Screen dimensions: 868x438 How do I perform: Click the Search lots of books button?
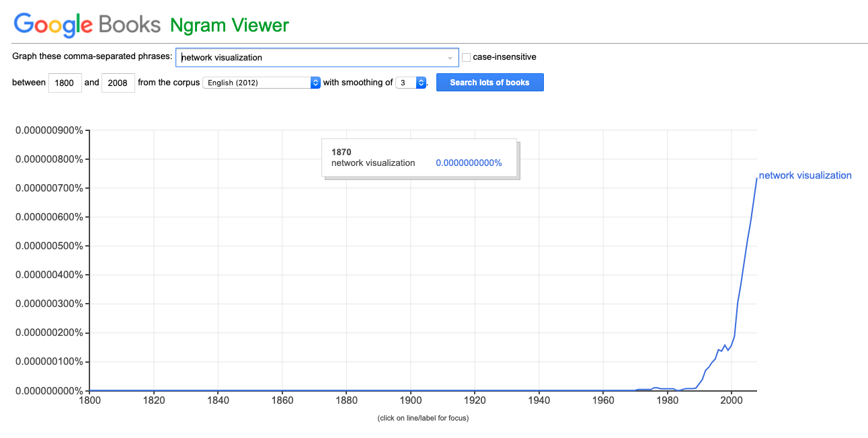489,83
